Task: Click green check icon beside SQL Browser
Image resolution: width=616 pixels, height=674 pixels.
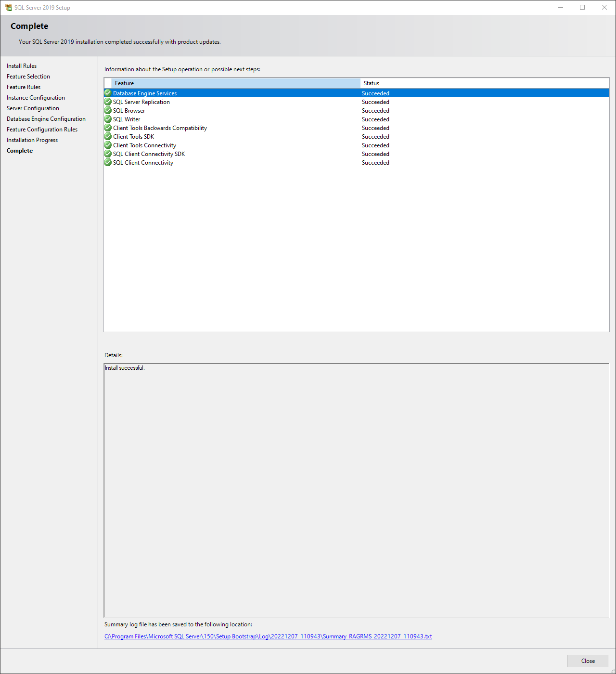Action: tap(108, 110)
